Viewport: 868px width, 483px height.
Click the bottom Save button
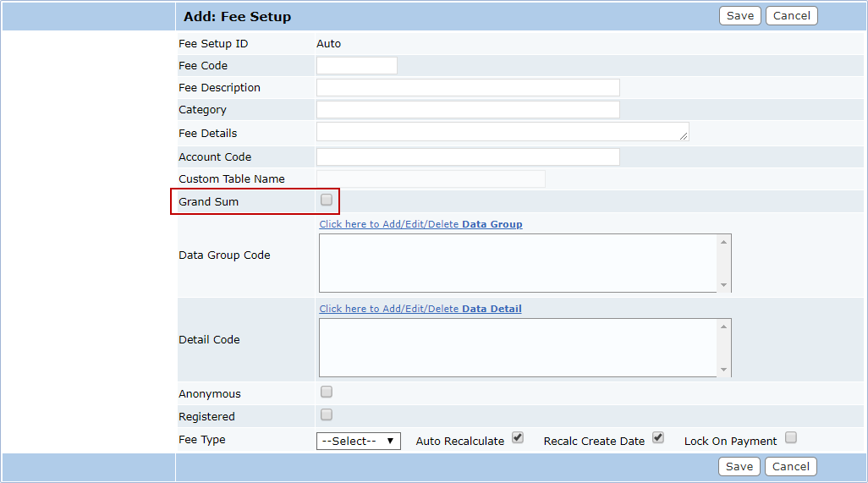[x=739, y=467]
